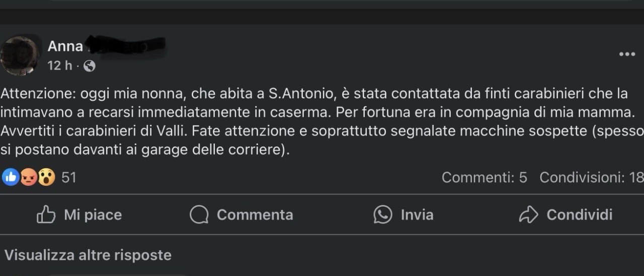The width and height of the screenshot is (644, 276).
Task: Click the angry face reaction emoji
Action: pyautogui.click(x=28, y=177)
